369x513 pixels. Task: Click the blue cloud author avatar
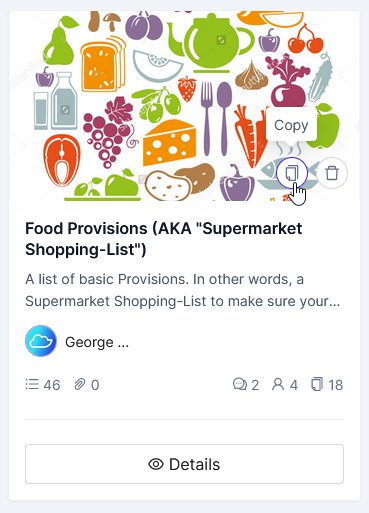(41, 341)
